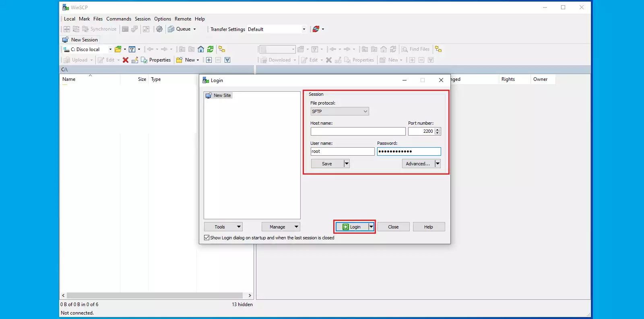Open the local directory tree icon
Image resolution: width=644 pixels, height=319 pixels.
click(222, 49)
